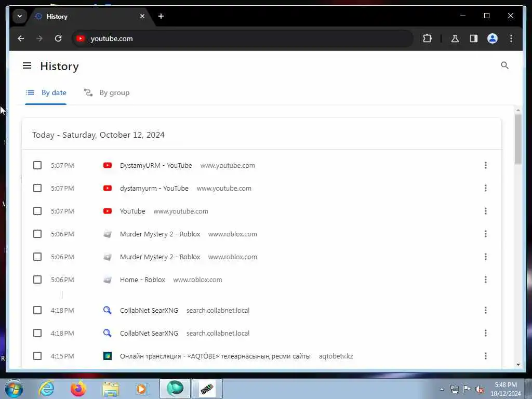
Task: Click the aqtobetv.kz site favicon
Action: point(107,356)
